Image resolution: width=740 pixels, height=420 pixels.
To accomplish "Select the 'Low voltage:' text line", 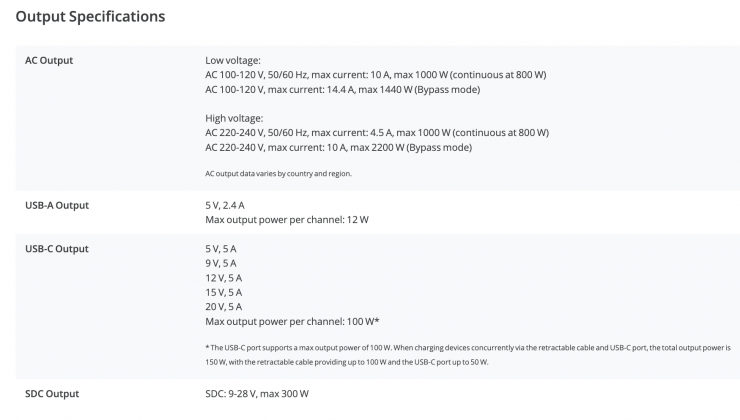I will point(233,60).
